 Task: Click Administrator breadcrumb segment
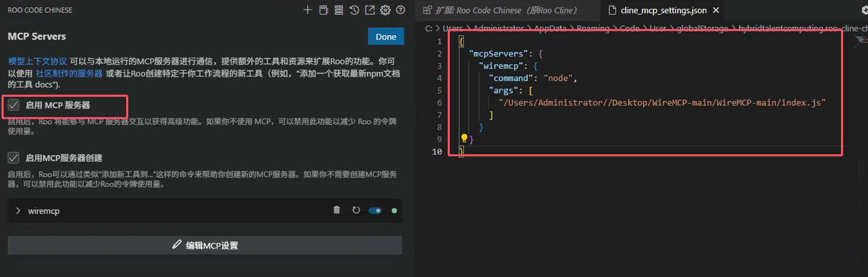[499, 28]
